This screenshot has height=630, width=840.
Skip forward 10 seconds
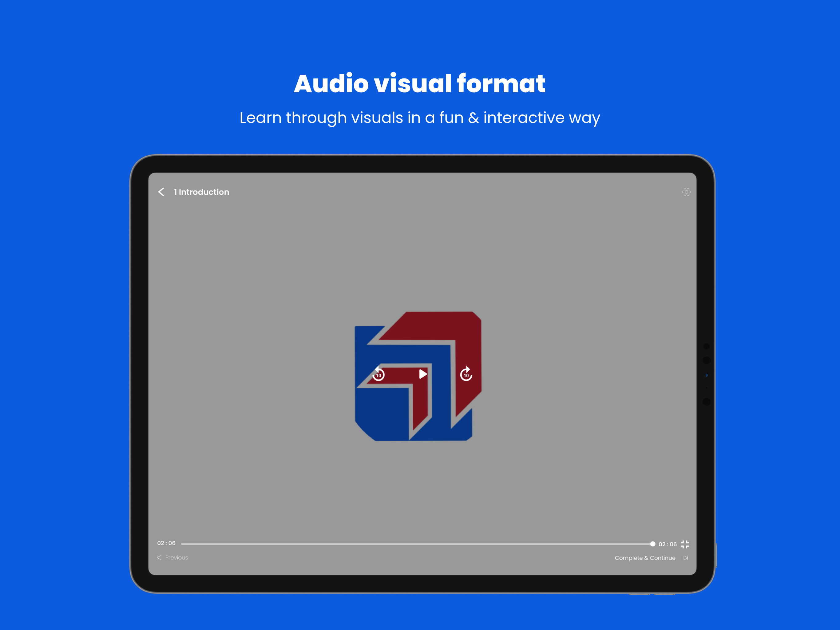466,374
